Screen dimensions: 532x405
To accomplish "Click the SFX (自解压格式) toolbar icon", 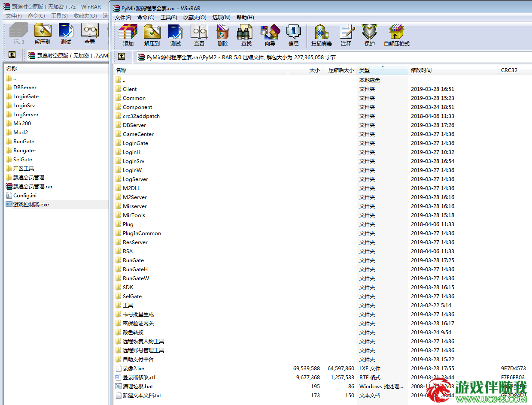I will coord(397,36).
